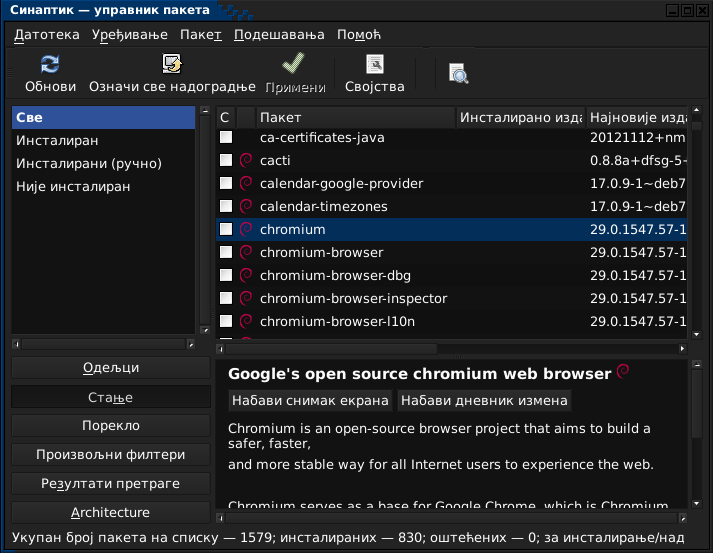Sort by the Пакет column header
The height and width of the screenshot is (553, 713).
355,117
